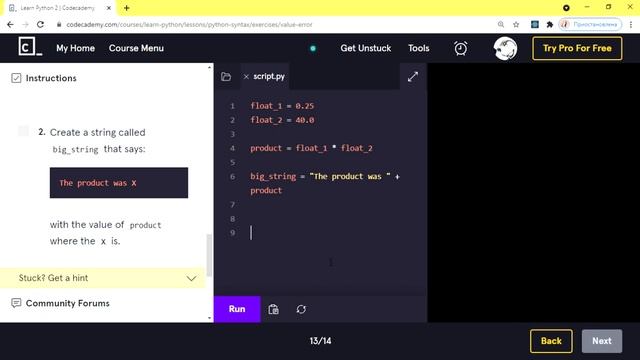Open the user profile avatar

pos(505,48)
